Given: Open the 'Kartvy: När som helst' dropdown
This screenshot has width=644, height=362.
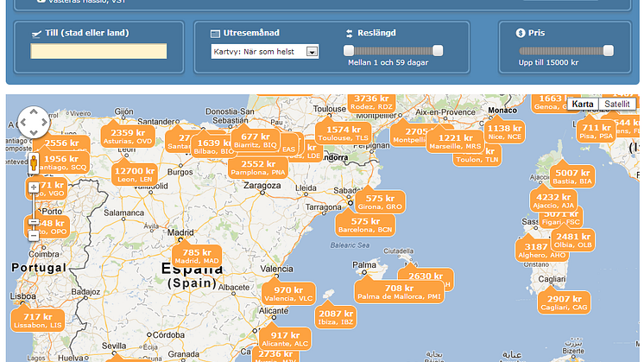Looking at the screenshot, I should point(265,52).
